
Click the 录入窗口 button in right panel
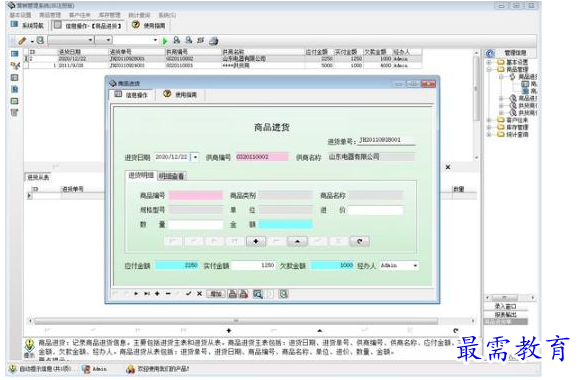pos(505,306)
